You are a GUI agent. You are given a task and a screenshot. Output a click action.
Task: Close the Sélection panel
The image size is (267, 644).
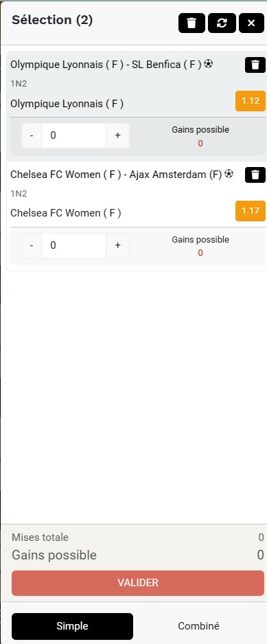[251, 23]
